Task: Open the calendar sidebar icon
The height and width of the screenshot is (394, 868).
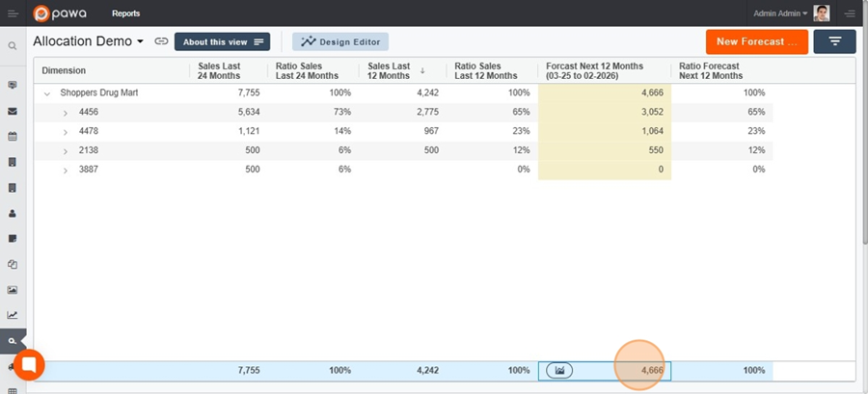Action: [x=13, y=137]
